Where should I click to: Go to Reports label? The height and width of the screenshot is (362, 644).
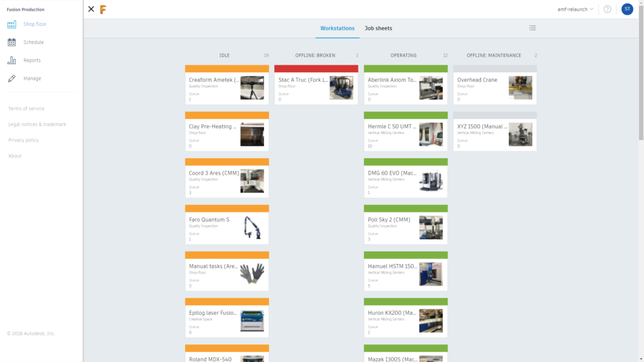pos(32,60)
